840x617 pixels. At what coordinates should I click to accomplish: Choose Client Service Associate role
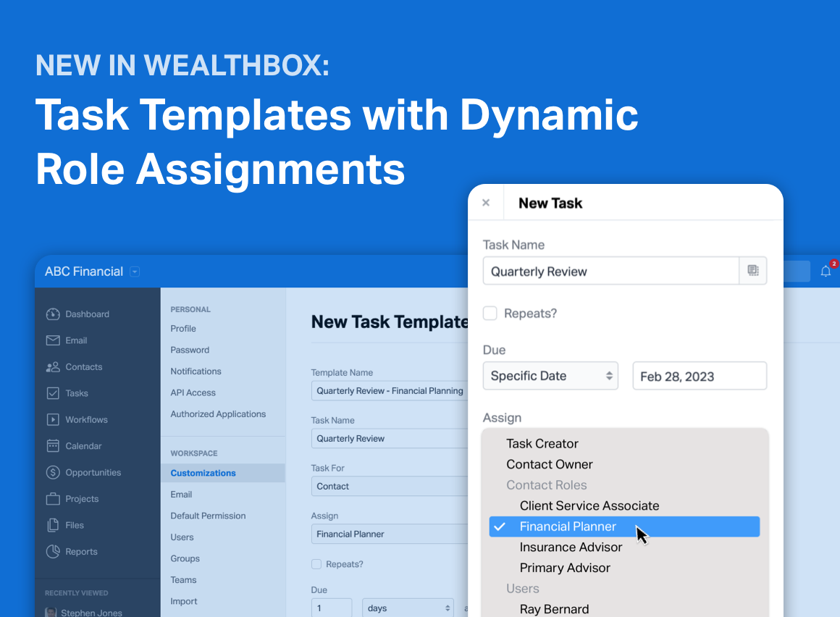(x=589, y=505)
